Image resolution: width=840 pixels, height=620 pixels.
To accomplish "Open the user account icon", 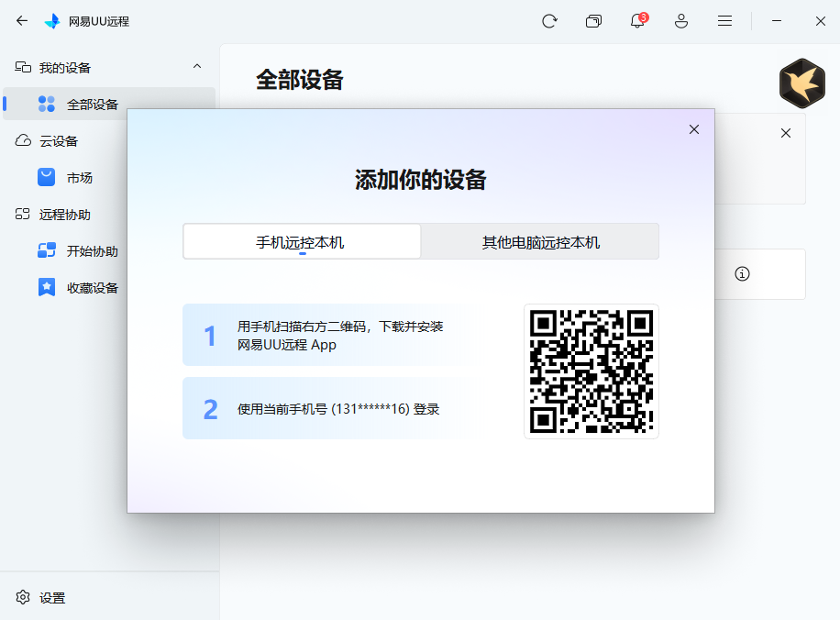I will tap(680, 21).
